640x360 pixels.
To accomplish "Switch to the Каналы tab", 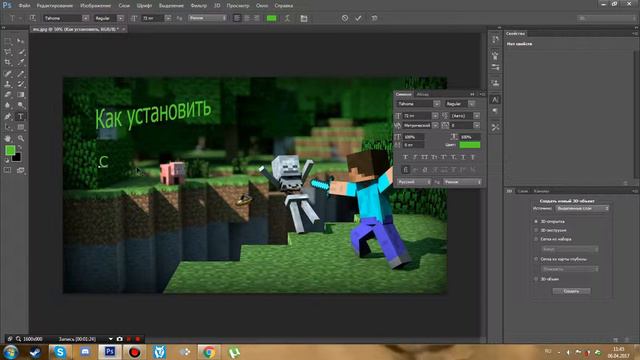I will 541,191.
